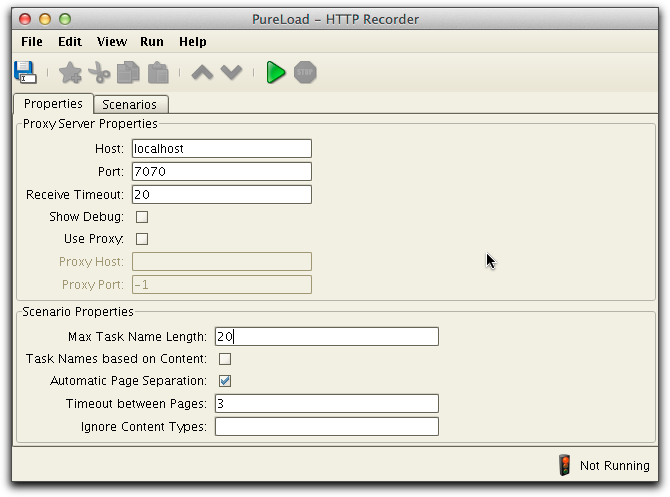Click the traffic light status icon
The width and height of the screenshot is (670, 497).
564,465
